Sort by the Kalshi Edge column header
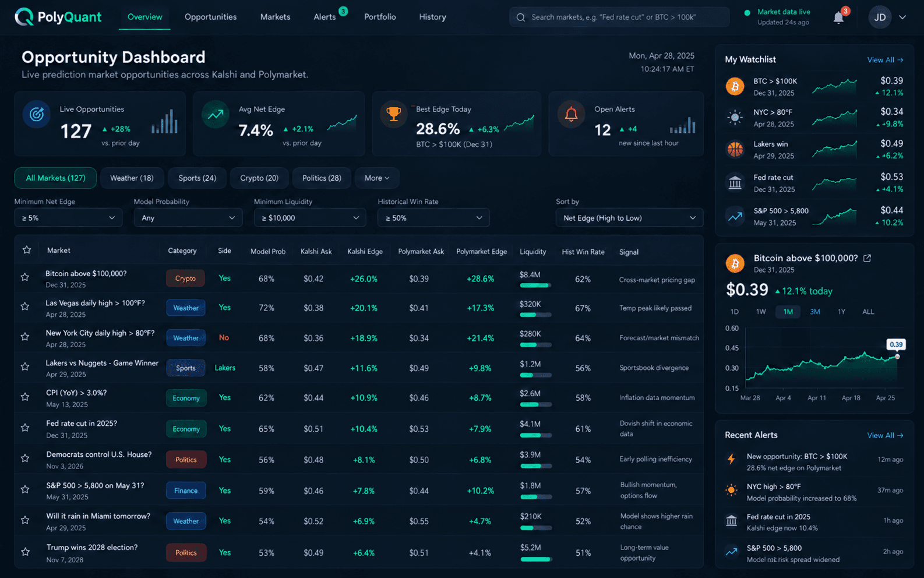Viewport: 924px width, 578px height. (x=365, y=252)
